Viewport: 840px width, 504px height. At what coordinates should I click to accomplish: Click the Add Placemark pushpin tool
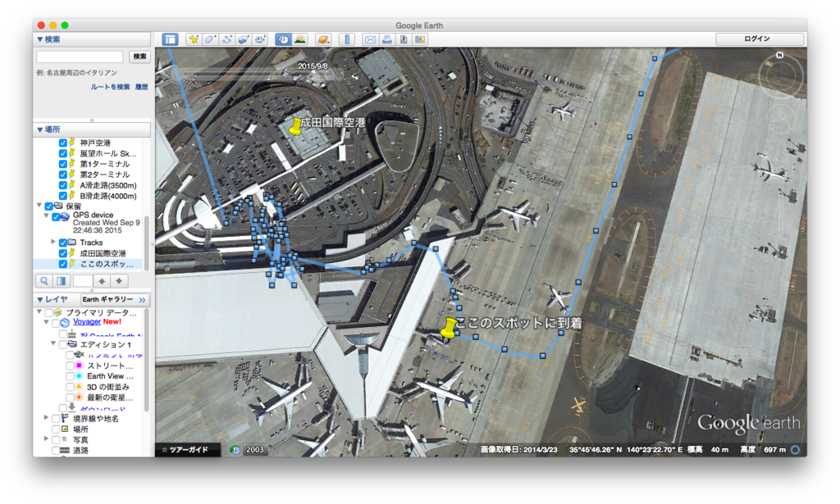click(194, 39)
